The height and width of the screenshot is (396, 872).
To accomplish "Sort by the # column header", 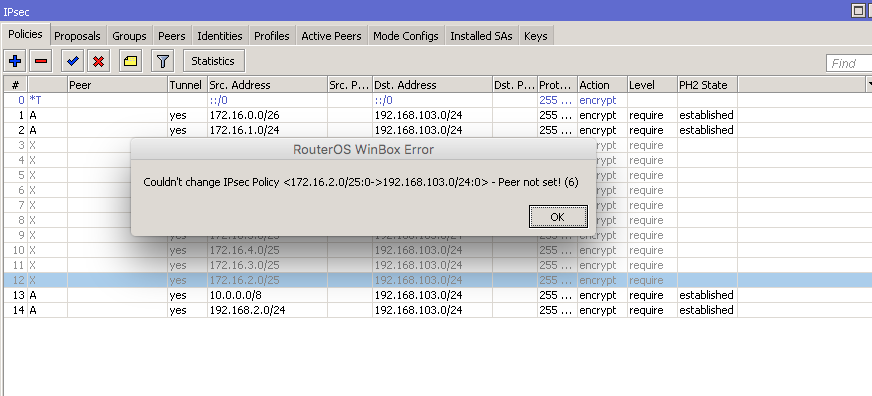I will [15, 85].
